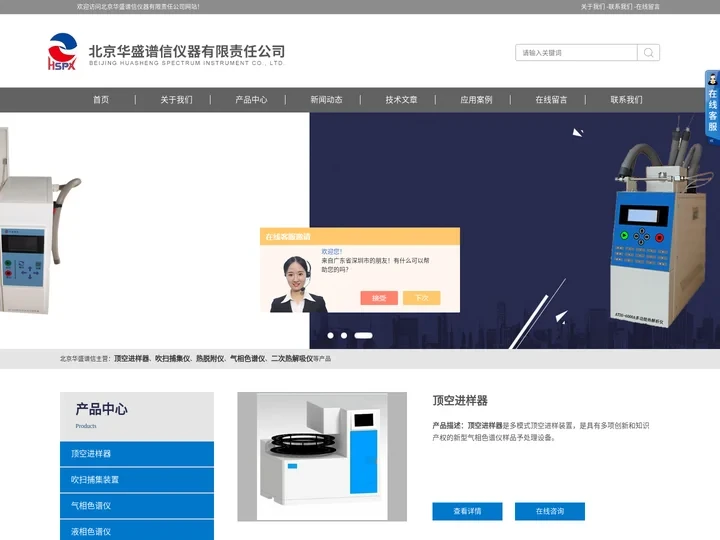Select the first banner slide dot
Viewport: 720px width, 540px height.
[x=330, y=336]
